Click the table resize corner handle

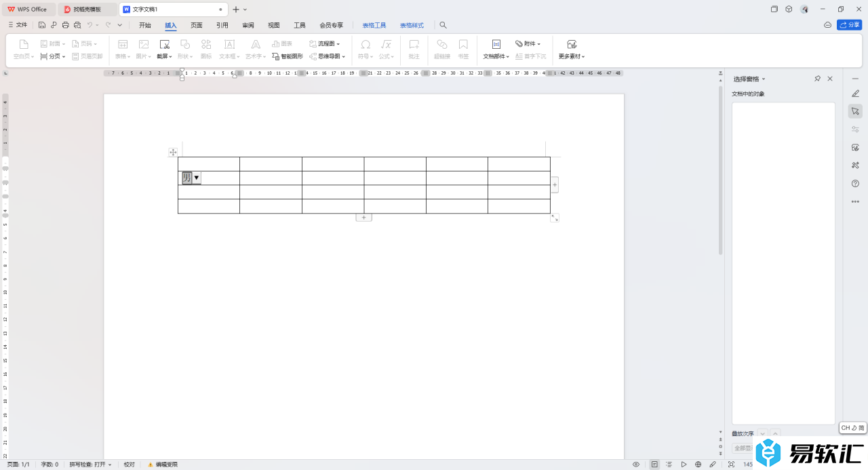pyautogui.click(x=555, y=218)
